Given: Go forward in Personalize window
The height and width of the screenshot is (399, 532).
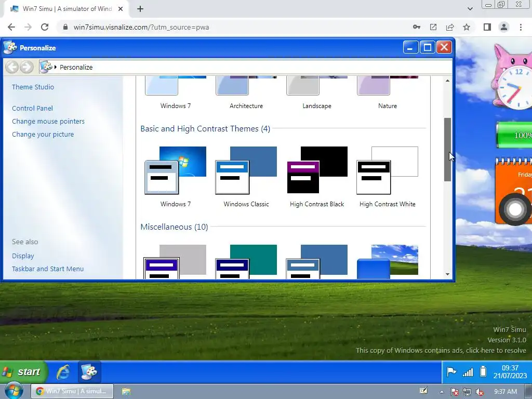Looking at the screenshot, I should [x=26, y=67].
